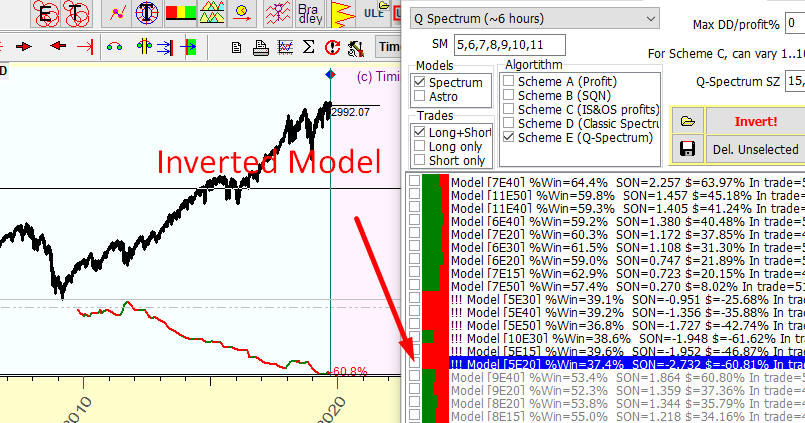Check Scheme A (Profit) algorithm
This screenshot has width=805, height=423.
click(x=509, y=81)
